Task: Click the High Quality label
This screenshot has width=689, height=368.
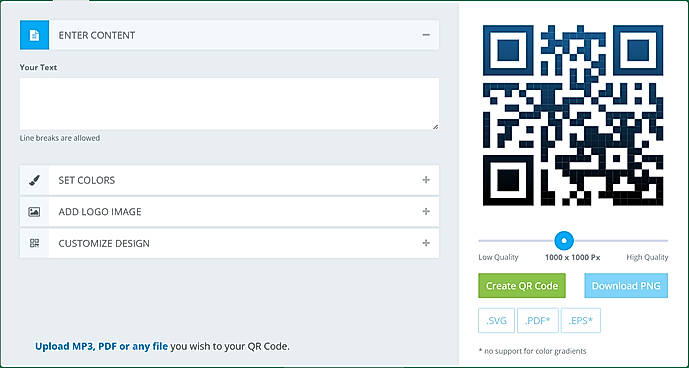Action: (x=647, y=258)
